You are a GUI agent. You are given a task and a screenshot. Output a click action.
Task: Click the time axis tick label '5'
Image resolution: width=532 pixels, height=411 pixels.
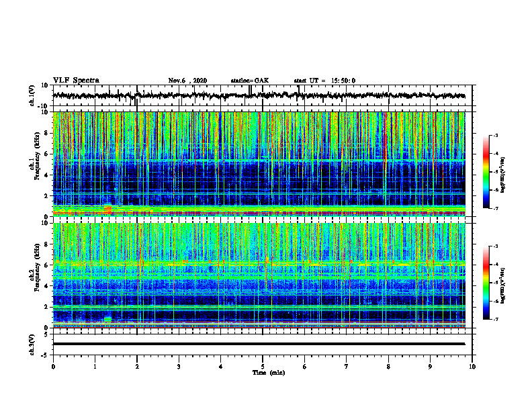pos(263,367)
